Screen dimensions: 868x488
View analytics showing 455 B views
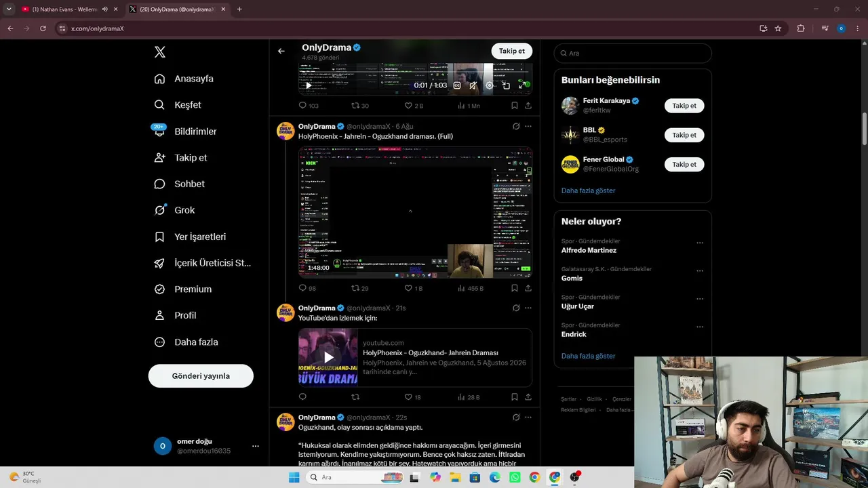click(x=471, y=288)
